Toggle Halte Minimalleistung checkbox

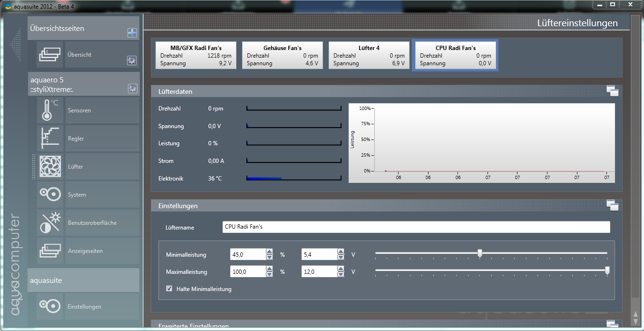[x=169, y=289]
